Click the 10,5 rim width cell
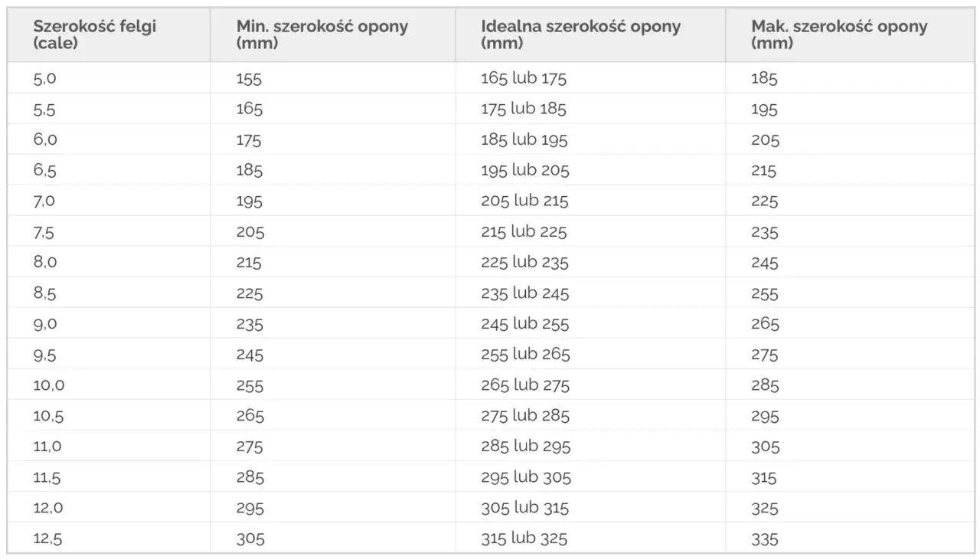This screenshot has height=560, width=980. (49, 416)
